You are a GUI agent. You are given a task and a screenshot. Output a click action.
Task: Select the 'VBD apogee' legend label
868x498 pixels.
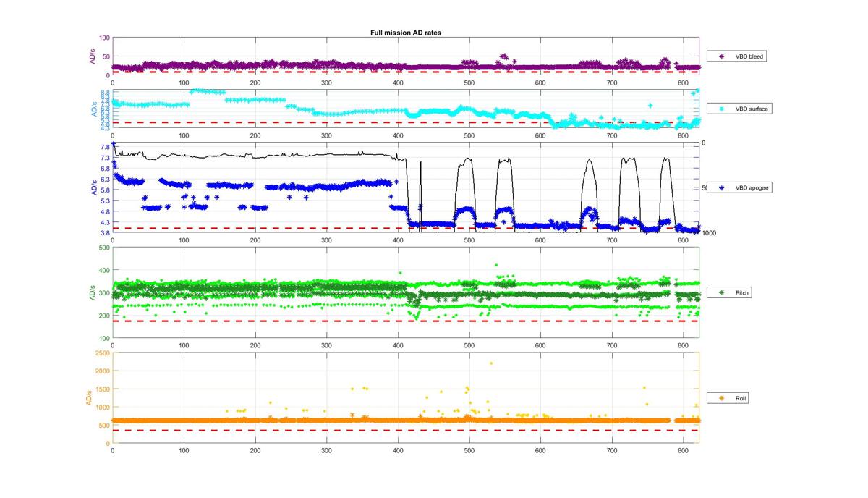pyautogui.click(x=752, y=187)
